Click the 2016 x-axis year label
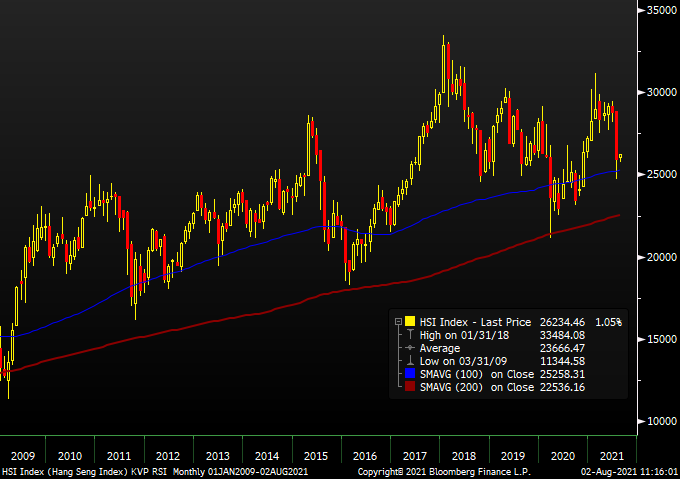This screenshot has width=680, height=479. 365,456
